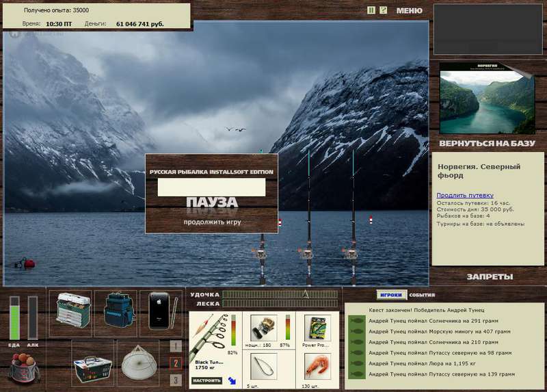Select the bait bucket icon

23,367
